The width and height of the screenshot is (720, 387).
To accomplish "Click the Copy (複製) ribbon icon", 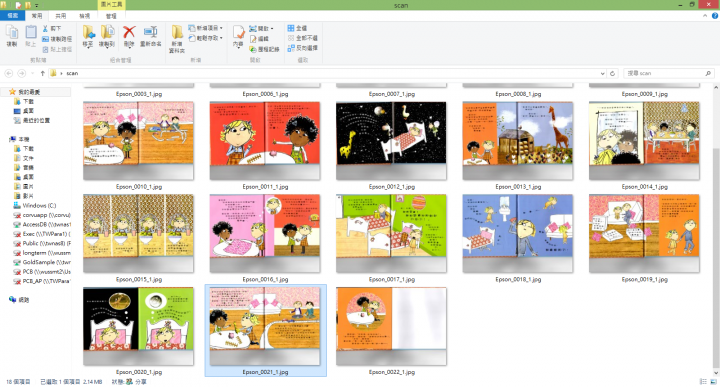I will [x=12, y=36].
